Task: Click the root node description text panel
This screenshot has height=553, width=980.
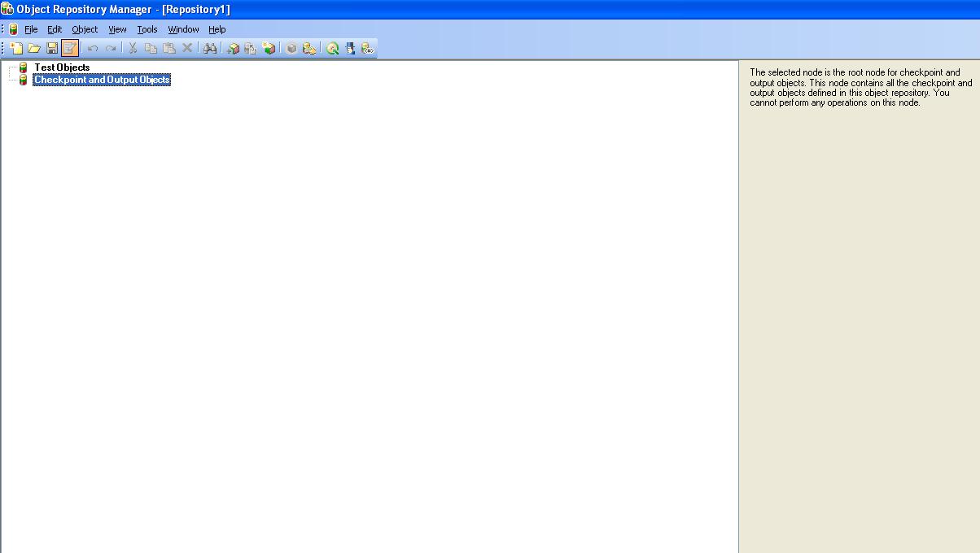Action: coord(860,88)
